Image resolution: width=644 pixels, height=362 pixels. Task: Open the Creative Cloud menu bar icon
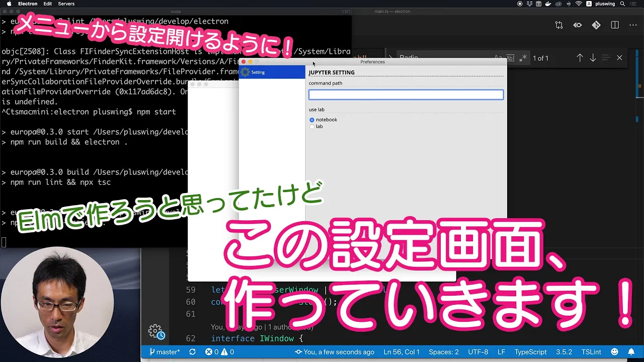coord(559,4)
